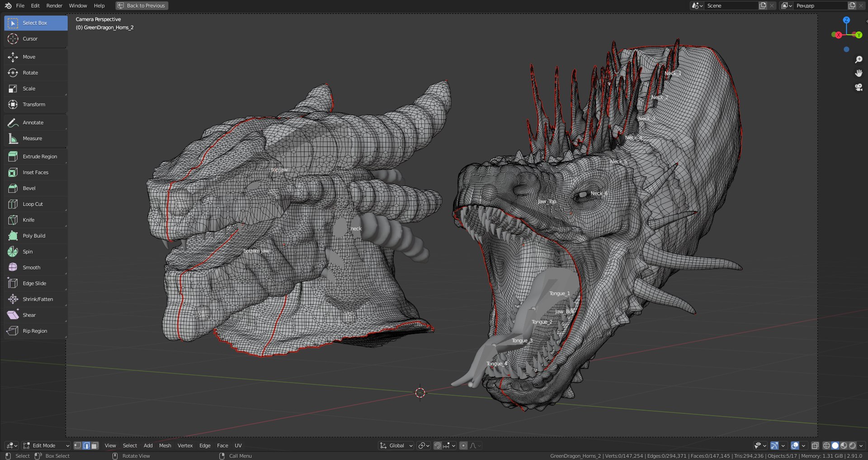868x460 pixels.
Task: Add new view layer next to Рендер
Action: point(852,5)
